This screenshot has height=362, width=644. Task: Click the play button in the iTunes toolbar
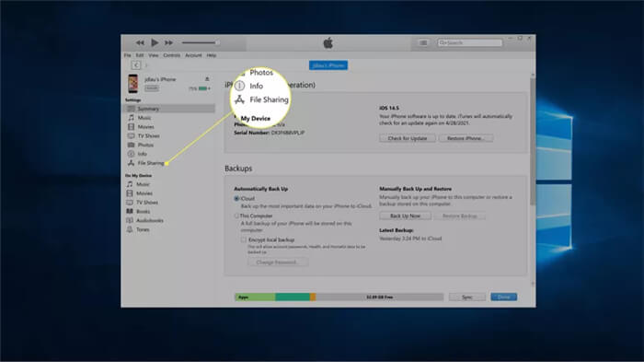point(155,42)
